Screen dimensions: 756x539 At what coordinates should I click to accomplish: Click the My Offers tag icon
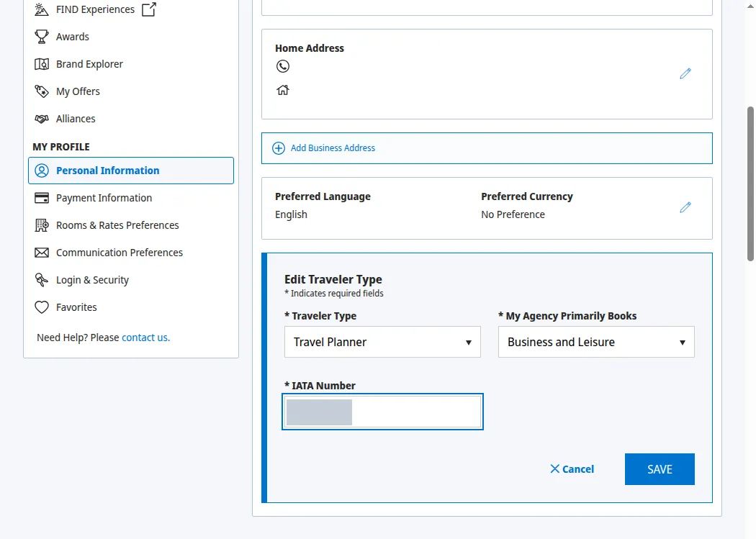[42, 91]
